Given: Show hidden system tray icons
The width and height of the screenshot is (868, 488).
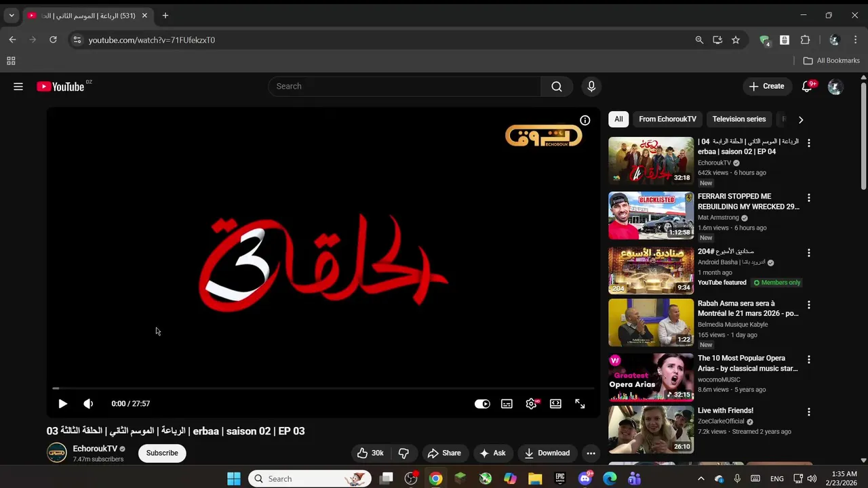Looking at the screenshot, I should 701,479.
